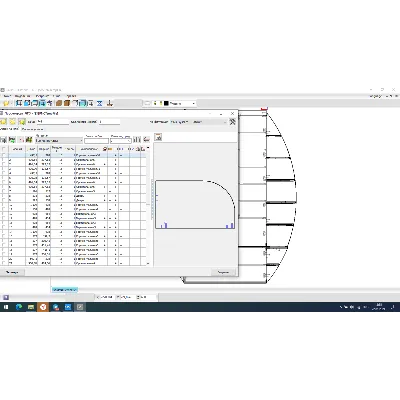Tick the select-all checkbox in the table header

[4, 149]
